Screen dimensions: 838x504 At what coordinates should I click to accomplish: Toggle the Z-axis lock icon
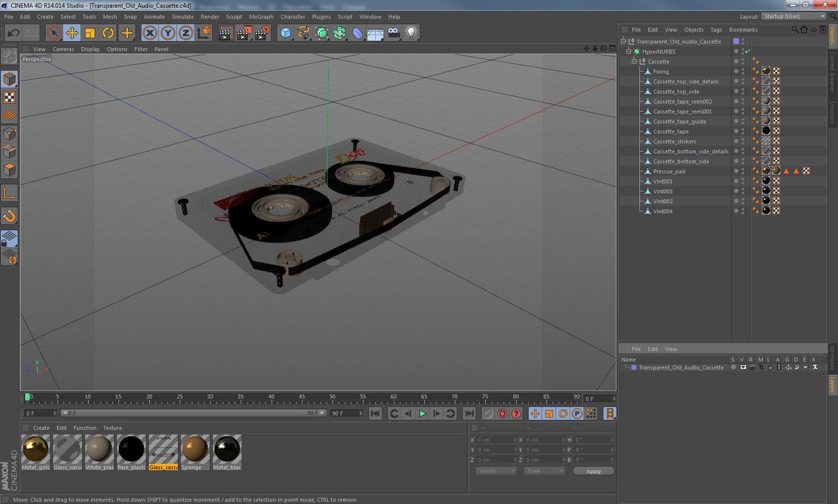[x=186, y=33]
